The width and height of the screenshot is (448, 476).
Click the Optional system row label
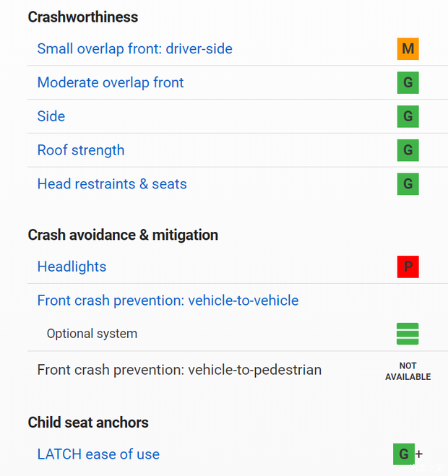92,334
